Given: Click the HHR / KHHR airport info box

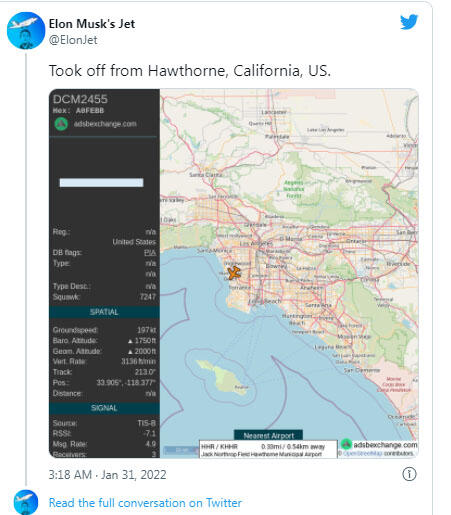Looking at the screenshot, I should pos(268,450).
